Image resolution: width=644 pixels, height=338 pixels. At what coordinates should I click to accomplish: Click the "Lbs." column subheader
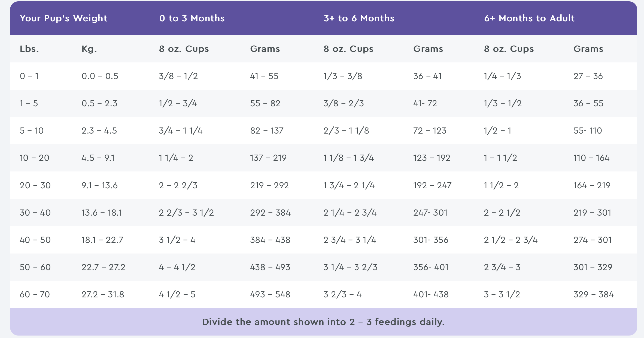(29, 49)
